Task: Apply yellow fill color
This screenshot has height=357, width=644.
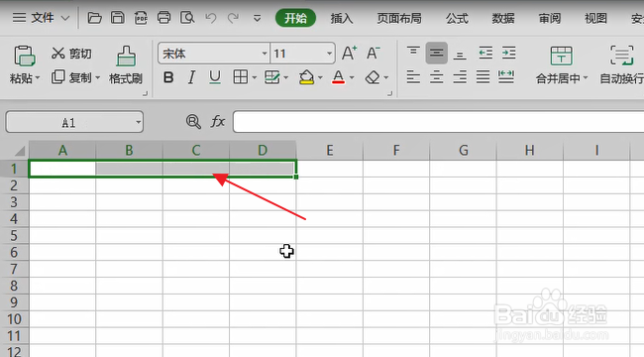Action: point(307,77)
